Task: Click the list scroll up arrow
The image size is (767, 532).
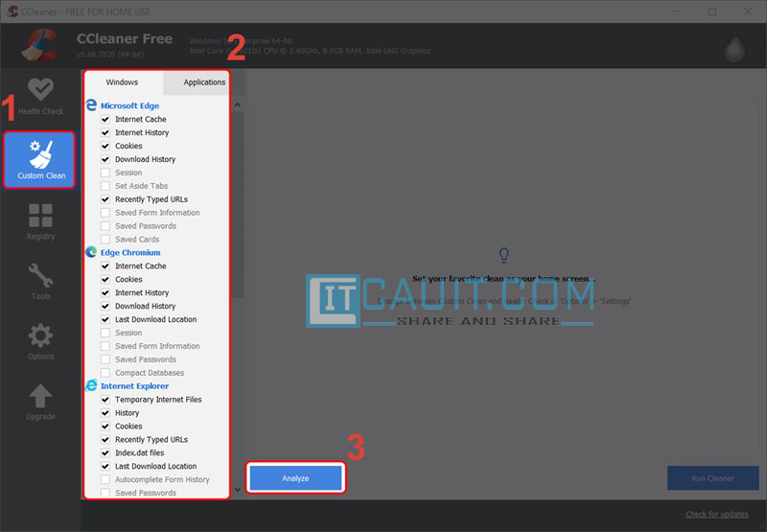Action: click(x=237, y=104)
